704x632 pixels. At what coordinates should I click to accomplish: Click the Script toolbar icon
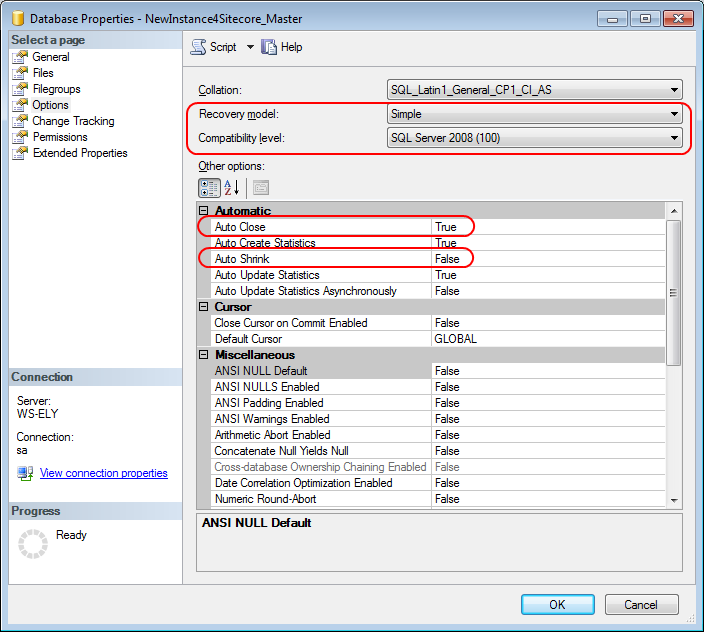pos(199,47)
